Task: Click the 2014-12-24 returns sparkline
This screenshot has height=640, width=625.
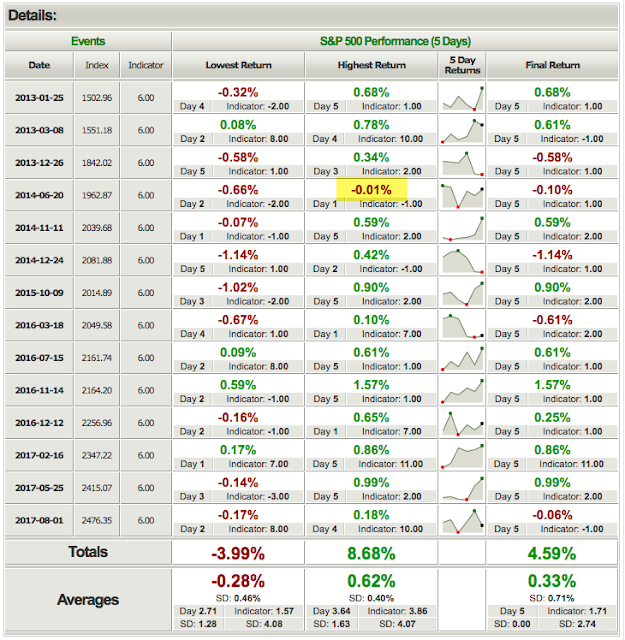Action: point(462,260)
